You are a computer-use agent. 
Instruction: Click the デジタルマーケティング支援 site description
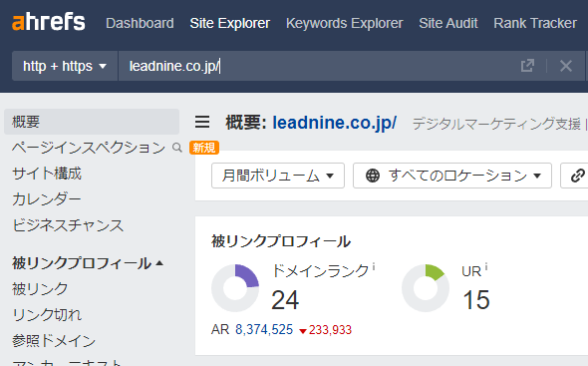coord(496,124)
